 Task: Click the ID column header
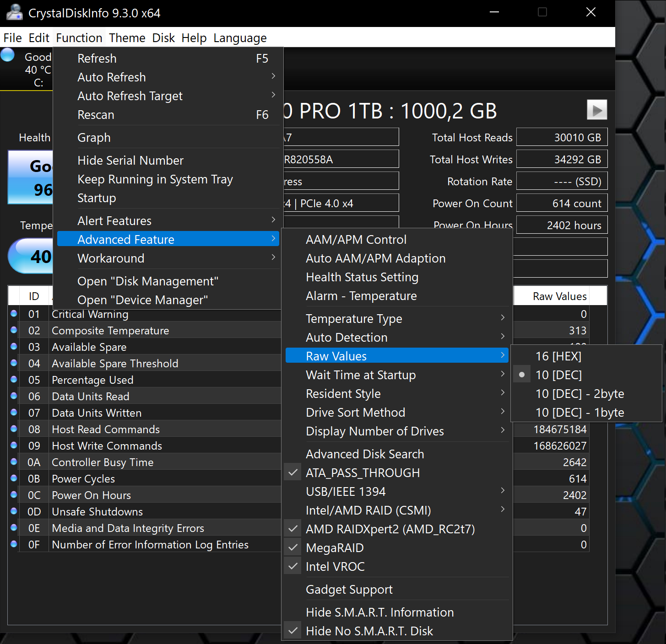click(34, 296)
